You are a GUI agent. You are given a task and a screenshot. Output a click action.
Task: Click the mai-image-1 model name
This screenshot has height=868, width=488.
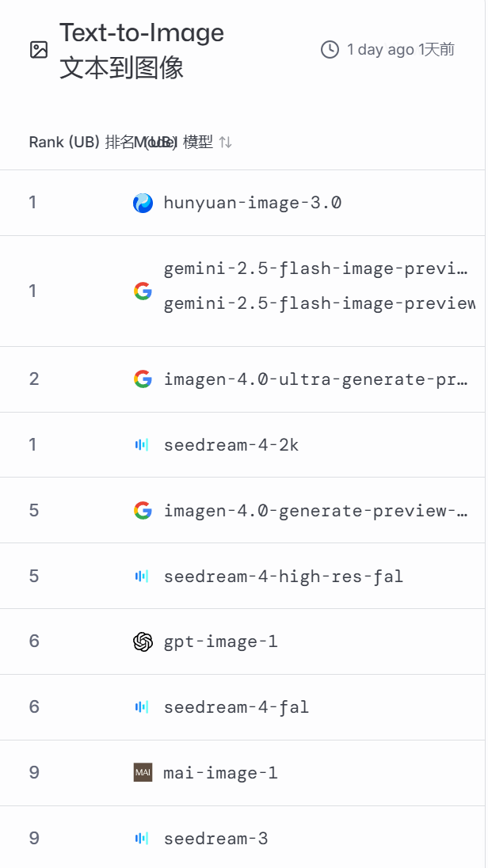[220, 772]
